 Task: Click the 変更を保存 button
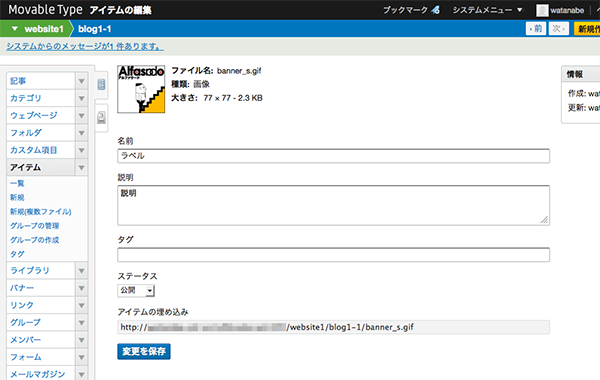click(x=144, y=351)
